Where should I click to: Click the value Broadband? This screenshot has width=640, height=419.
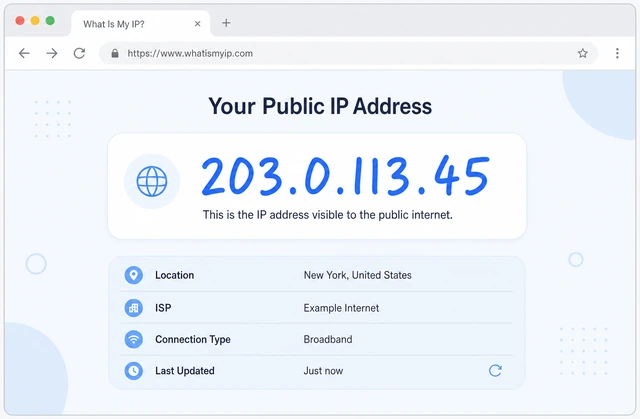point(328,339)
